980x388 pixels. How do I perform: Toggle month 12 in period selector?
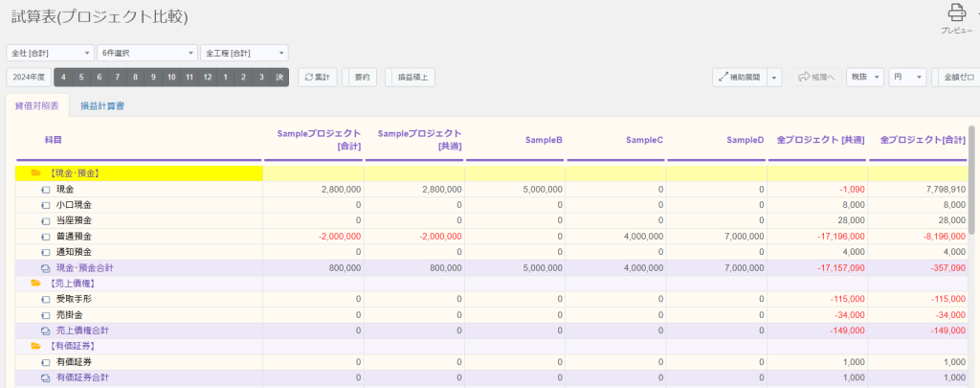click(x=208, y=77)
